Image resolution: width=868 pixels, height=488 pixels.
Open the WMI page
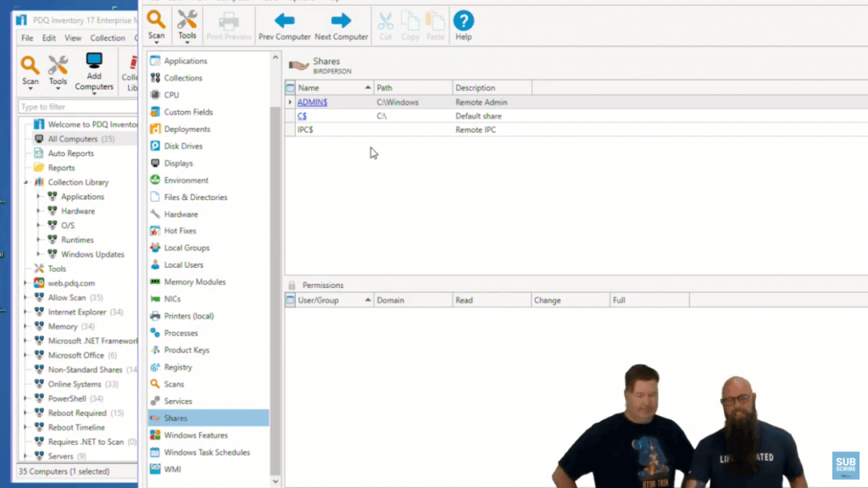[x=172, y=469]
